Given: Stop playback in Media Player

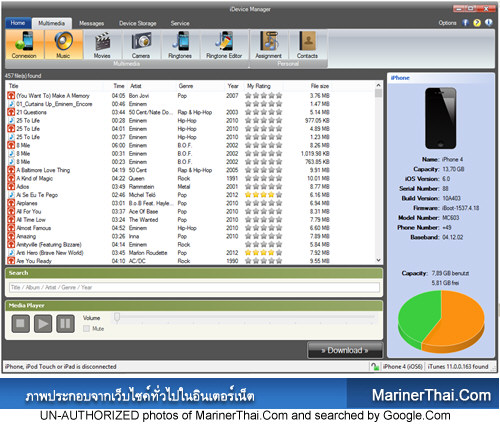Looking at the screenshot, I should (x=21, y=323).
